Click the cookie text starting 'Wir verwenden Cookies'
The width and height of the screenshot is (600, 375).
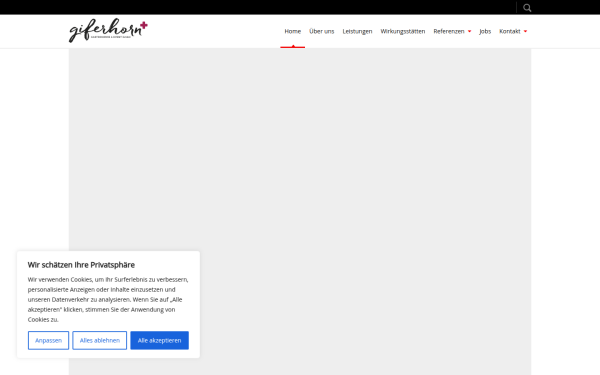[108, 300]
